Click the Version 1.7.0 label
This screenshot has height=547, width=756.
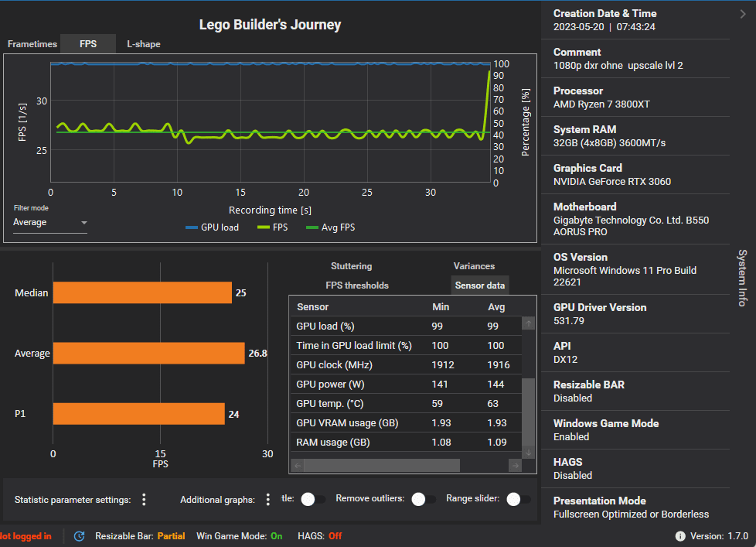click(719, 536)
